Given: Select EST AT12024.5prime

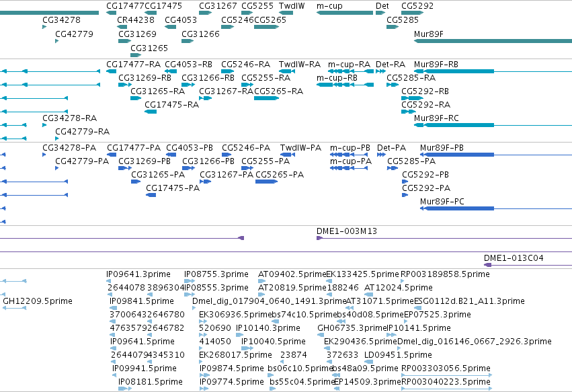Looking at the screenshot, I should [x=399, y=288].
